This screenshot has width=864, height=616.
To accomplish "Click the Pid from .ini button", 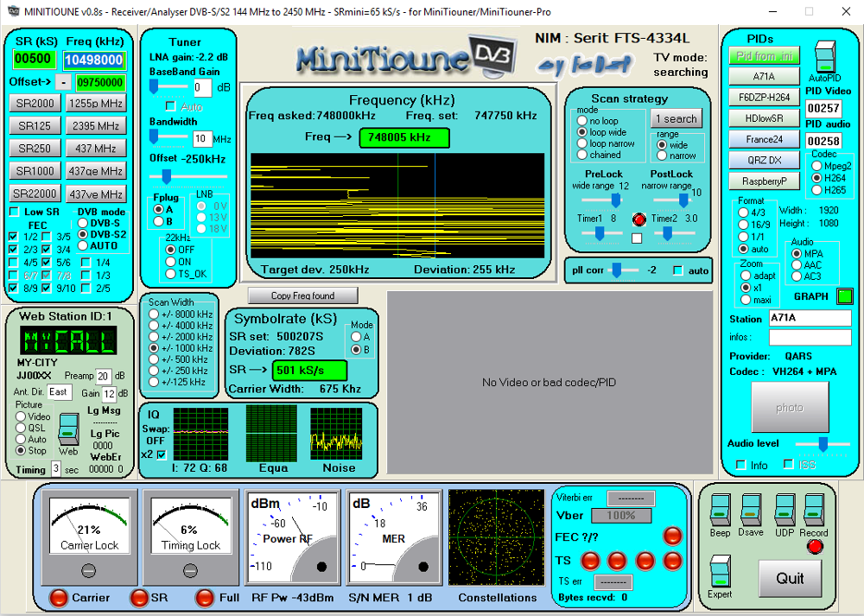I will coord(764,55).
